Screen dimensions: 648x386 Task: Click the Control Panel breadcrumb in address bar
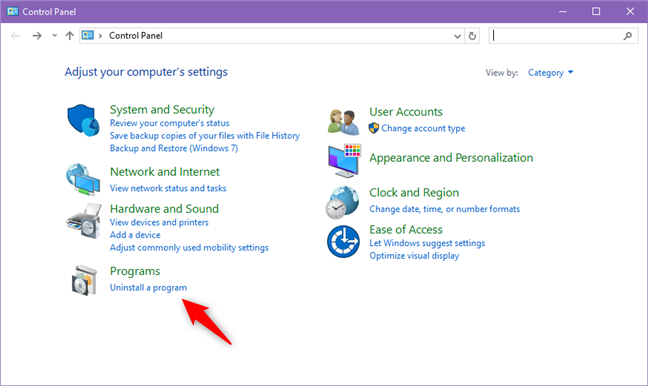136,36
